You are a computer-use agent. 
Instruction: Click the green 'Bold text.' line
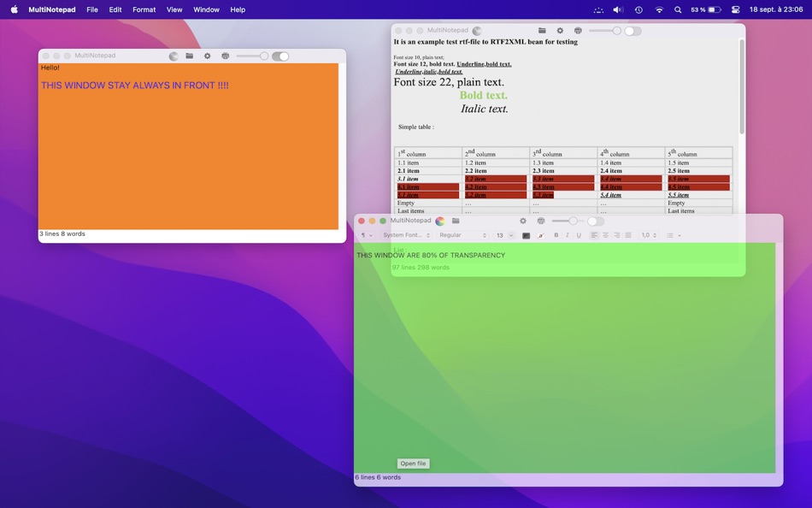483,96
